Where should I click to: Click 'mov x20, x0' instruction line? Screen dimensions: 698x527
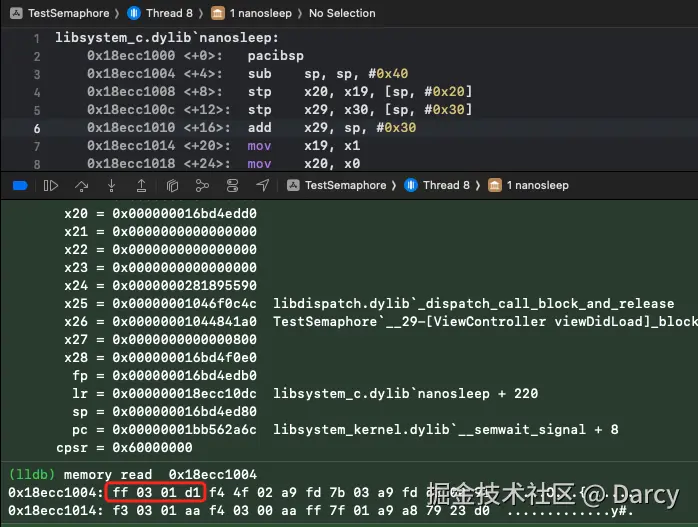pyautogui.click(x=304, y=164)
